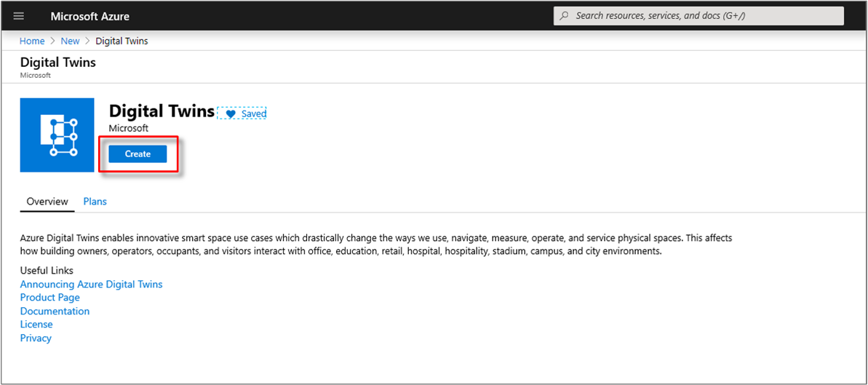
Task: Open Announcing Azure Digital Twins link
Action: [92, 284]
